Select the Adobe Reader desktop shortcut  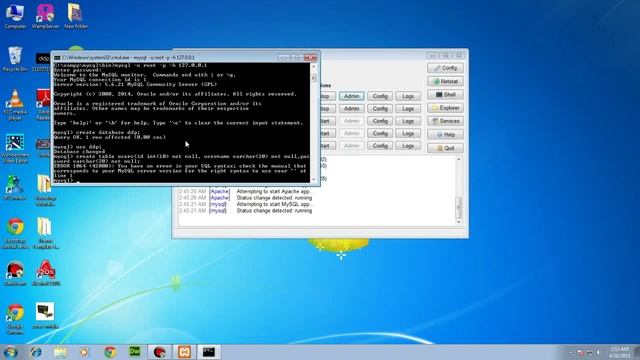coord(43,105)
